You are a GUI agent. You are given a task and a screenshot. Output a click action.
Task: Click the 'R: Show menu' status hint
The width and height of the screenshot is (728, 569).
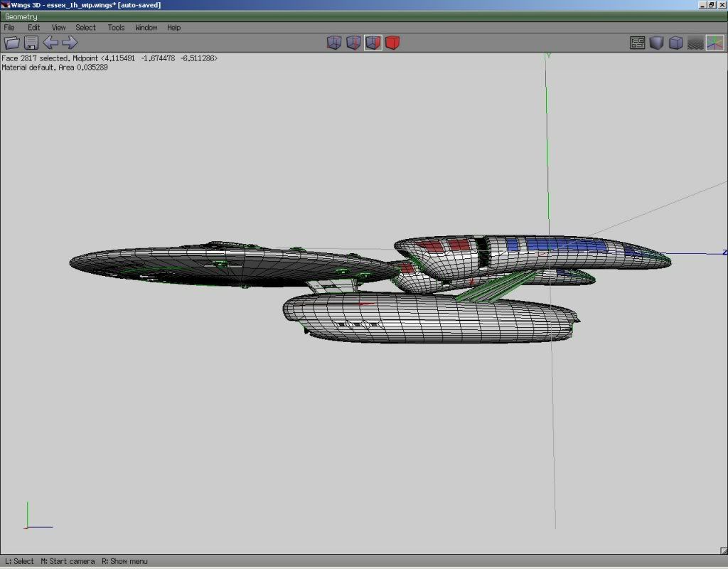[124, 561]
